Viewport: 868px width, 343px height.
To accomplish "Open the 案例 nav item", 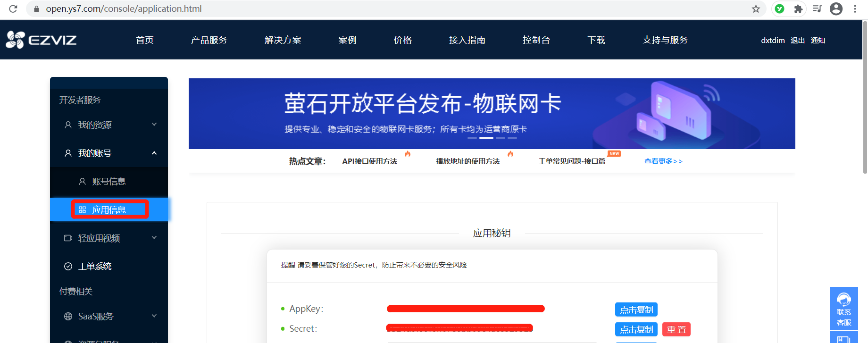I will pyautogui.click(x=348, y=40).
